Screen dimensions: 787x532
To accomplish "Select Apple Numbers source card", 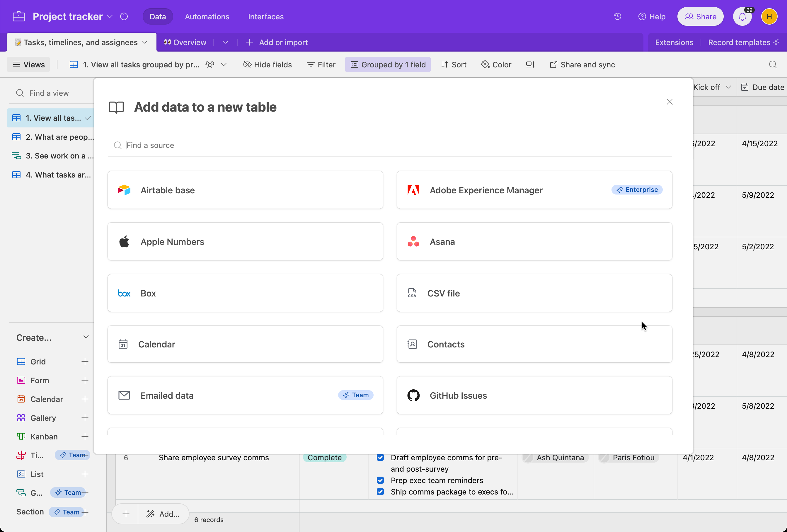I will pyautogui.click(x=245, y=241).
